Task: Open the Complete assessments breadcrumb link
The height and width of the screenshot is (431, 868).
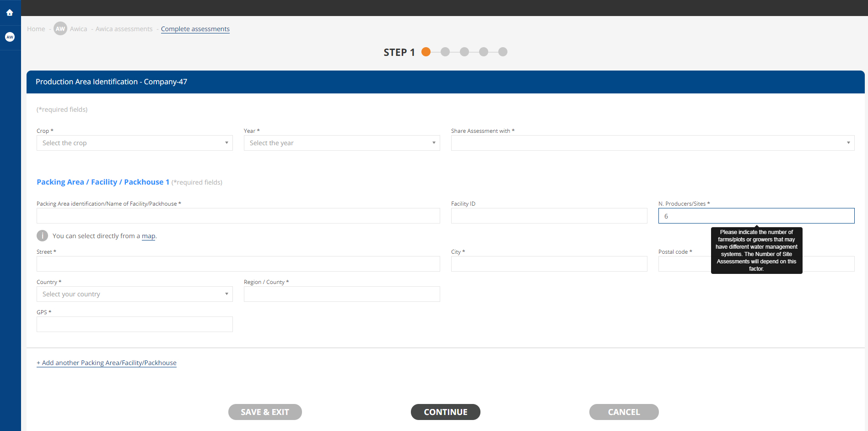Action: tap(195, 29)
